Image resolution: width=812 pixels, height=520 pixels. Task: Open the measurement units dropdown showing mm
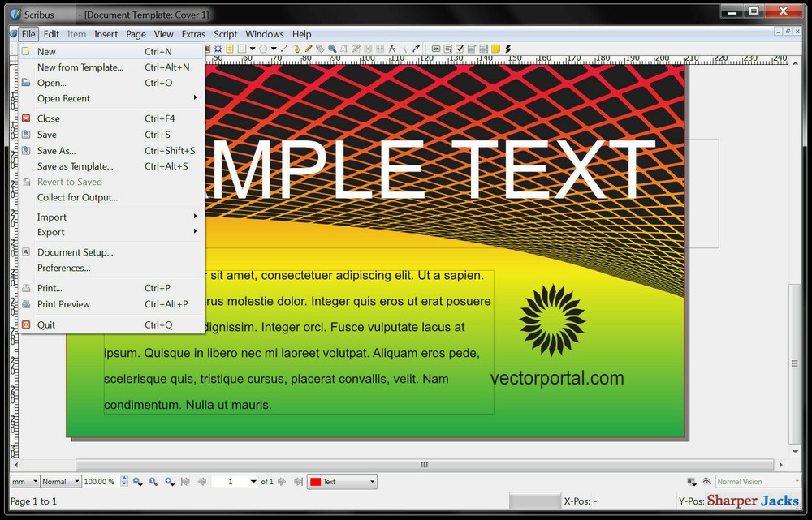pos(23,481)
